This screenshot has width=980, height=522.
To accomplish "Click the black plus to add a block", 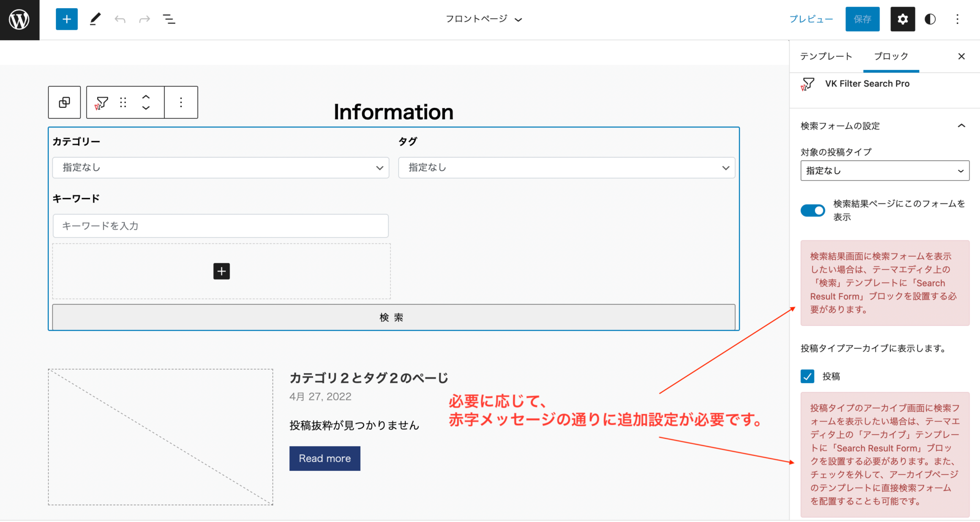I will coord(221,271).
